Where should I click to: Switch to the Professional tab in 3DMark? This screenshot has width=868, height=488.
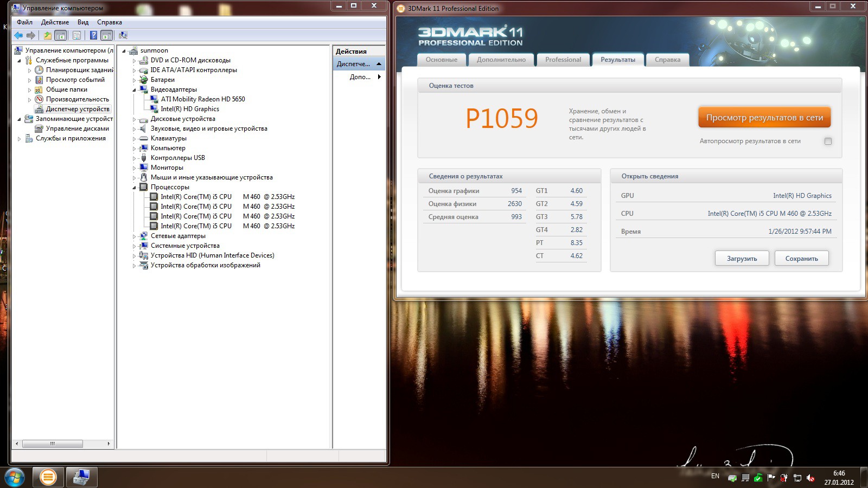563,60
